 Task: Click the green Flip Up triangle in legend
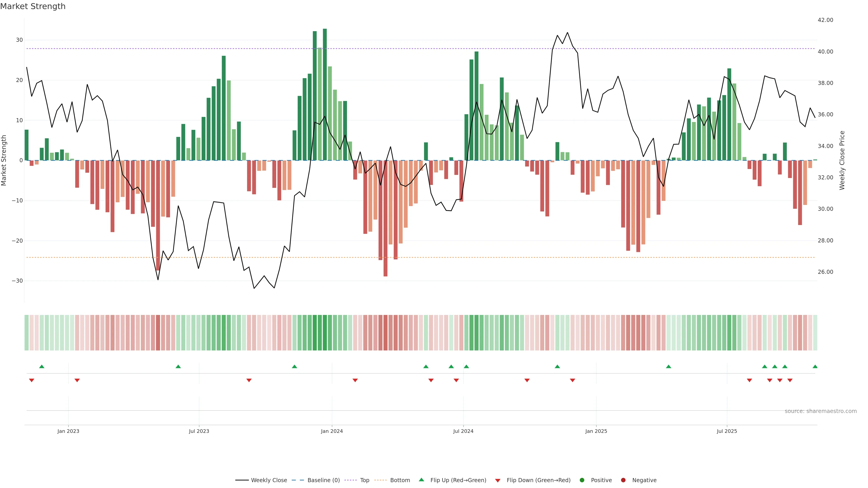click(421, 480)
